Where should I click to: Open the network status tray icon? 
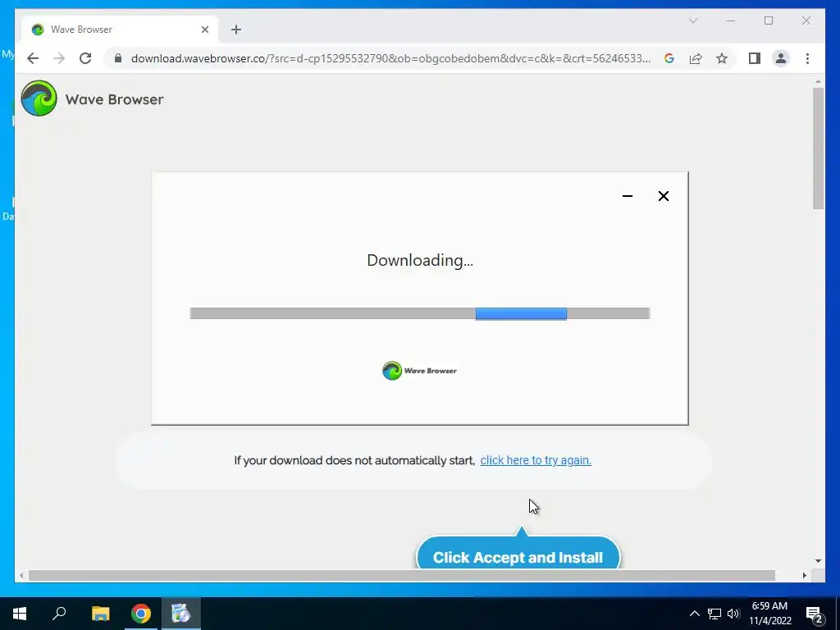pos(714,614)
